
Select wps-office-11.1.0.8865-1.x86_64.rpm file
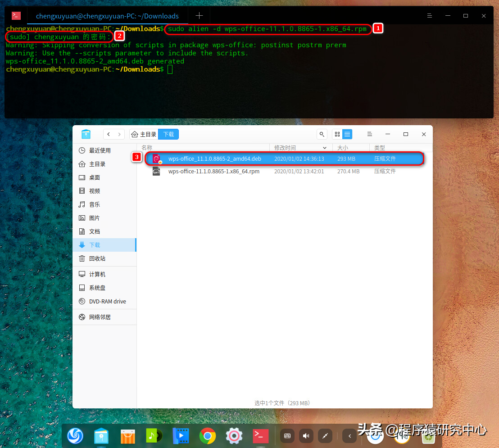pos(285,171)
